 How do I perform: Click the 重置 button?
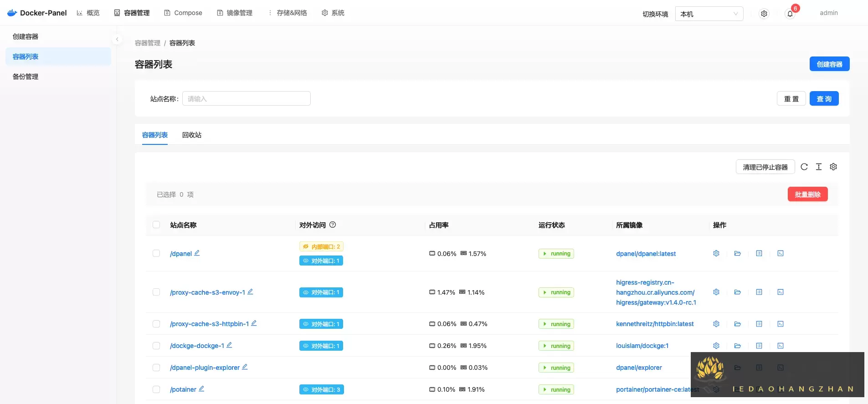(x=791, y=98)
